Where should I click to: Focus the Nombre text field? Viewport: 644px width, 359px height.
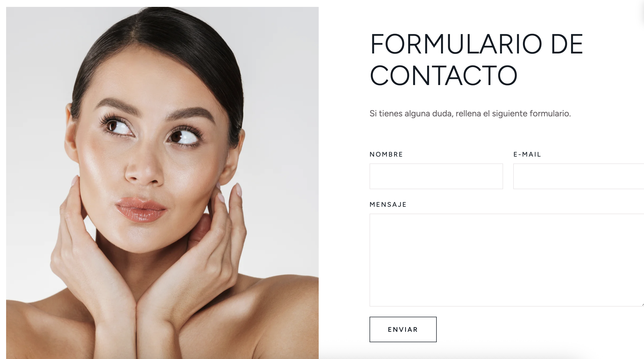tap(436, 176)
